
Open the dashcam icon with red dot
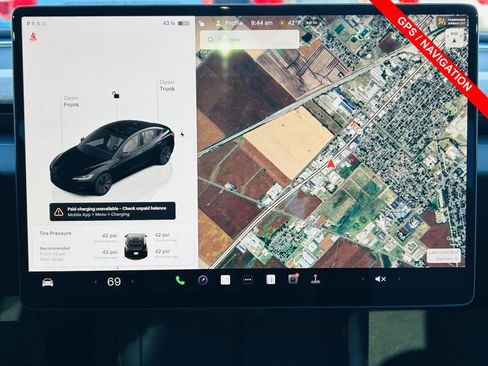293,279
